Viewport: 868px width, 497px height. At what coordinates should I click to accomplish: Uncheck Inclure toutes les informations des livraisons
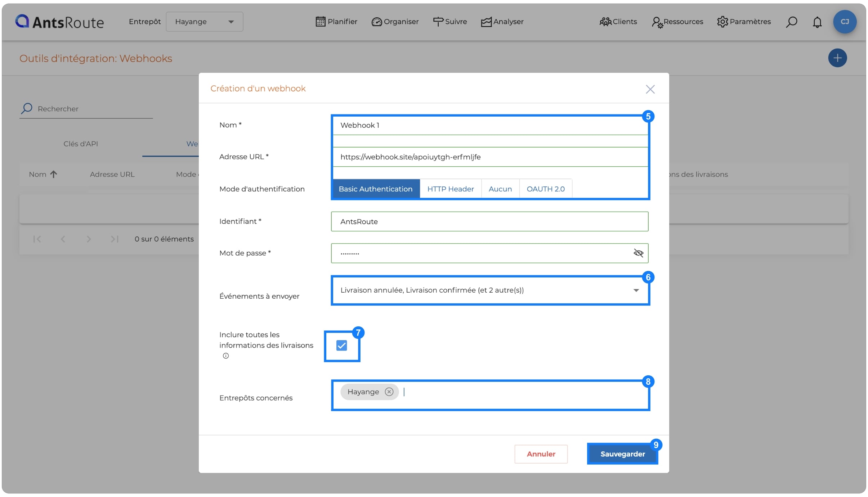pyautogui.click(x=341, y=346)
